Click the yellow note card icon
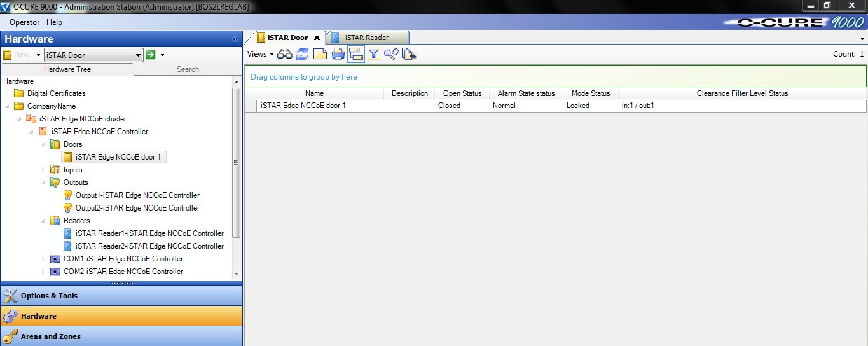Screen dimensions: 868x346 click(320, 55)
